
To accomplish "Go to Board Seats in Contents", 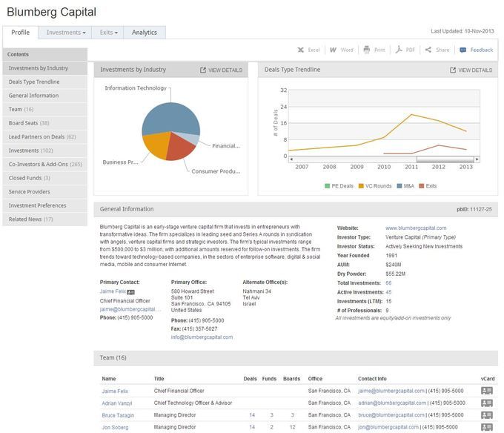I will pyautogui.click(x=29, y=122).
